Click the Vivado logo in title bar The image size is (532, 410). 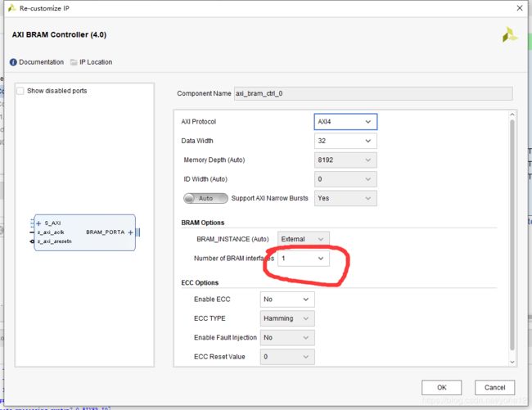(x=12, y=8)
